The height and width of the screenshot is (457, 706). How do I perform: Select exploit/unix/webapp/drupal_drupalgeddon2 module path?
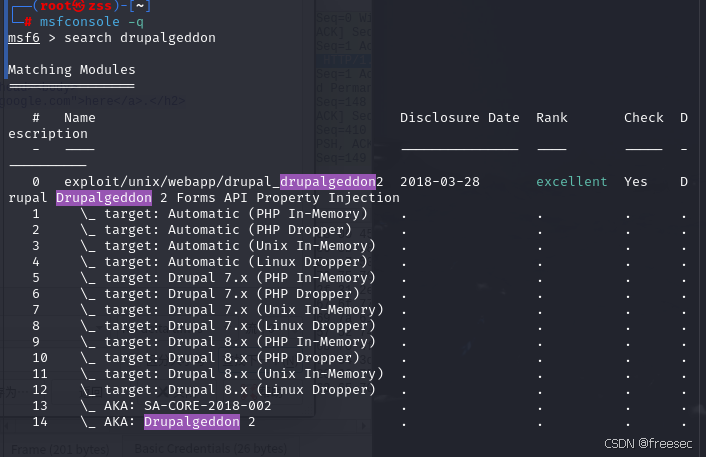[x=223, y=182]
